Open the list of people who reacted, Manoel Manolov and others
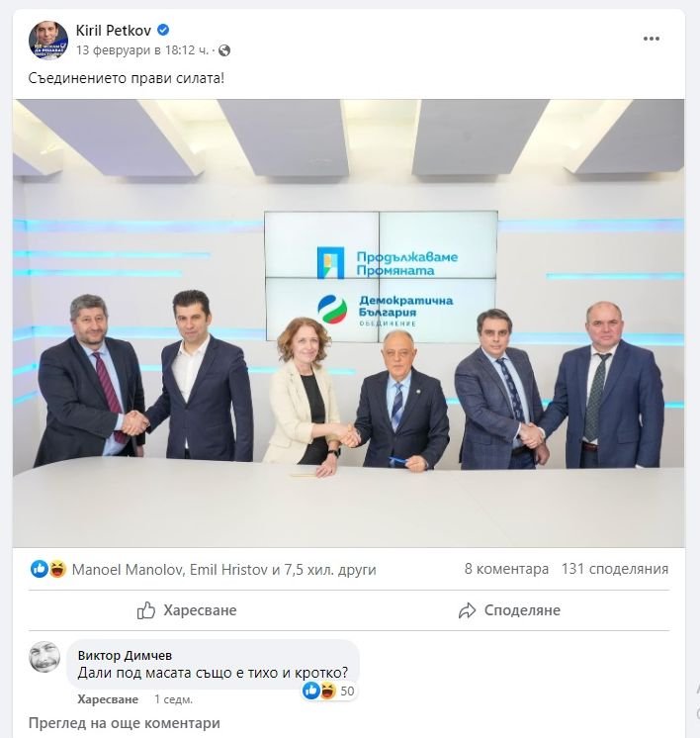The width and height of the screenshot is (700, 738). pos(223,570)
